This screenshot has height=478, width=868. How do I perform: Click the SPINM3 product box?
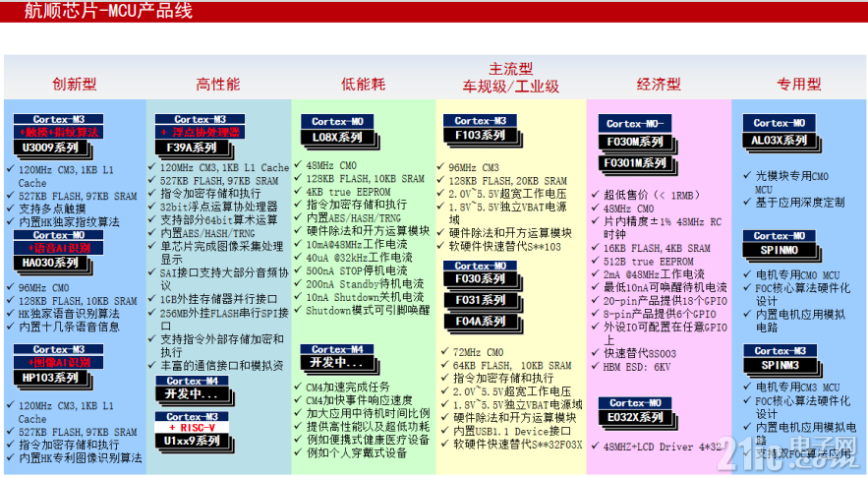pyautogui.click(x=780, y=366)
